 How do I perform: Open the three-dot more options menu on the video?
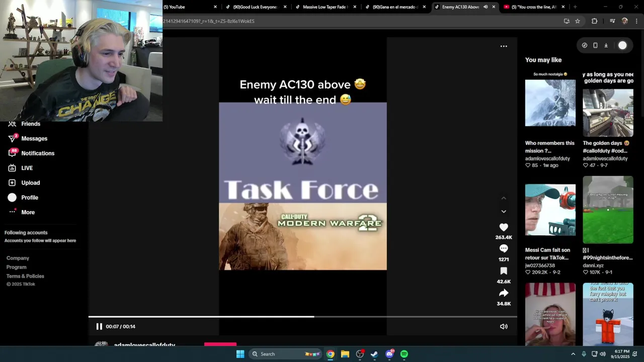504,46
